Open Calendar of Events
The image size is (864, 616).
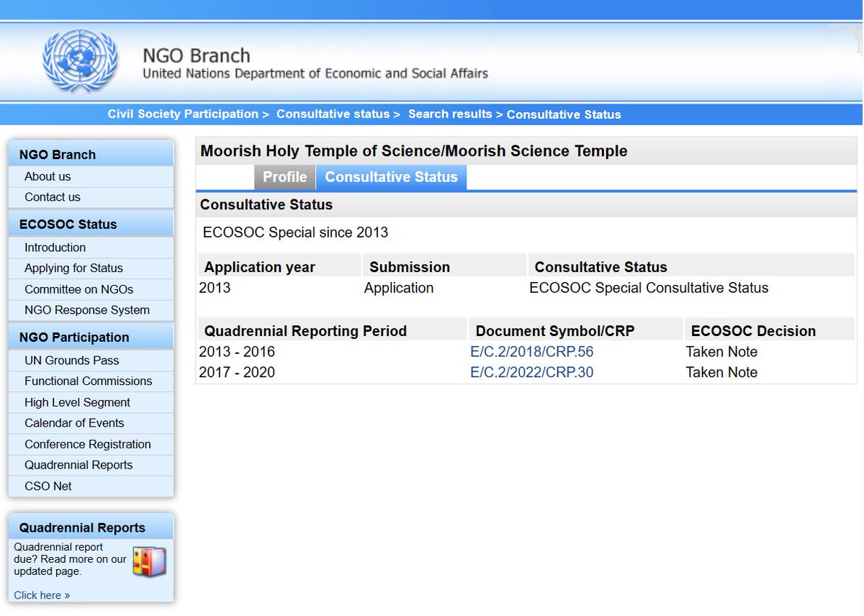point(74,423)
